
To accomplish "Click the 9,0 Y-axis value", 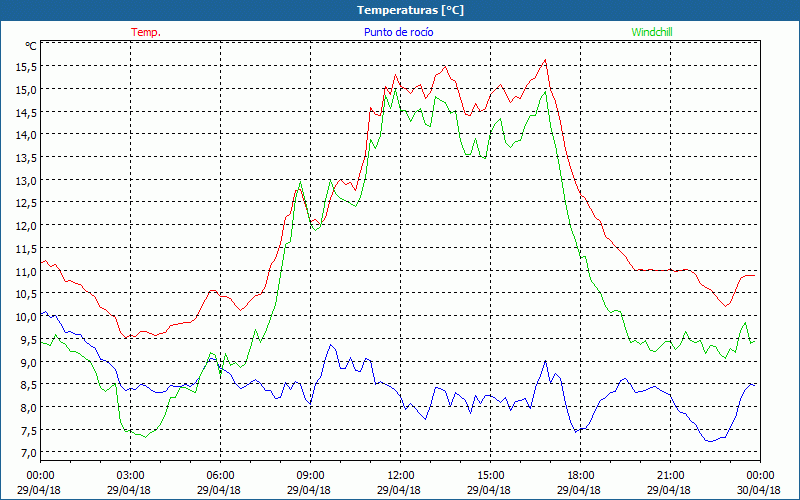I will pyautogui.click(x=28, y=362).
